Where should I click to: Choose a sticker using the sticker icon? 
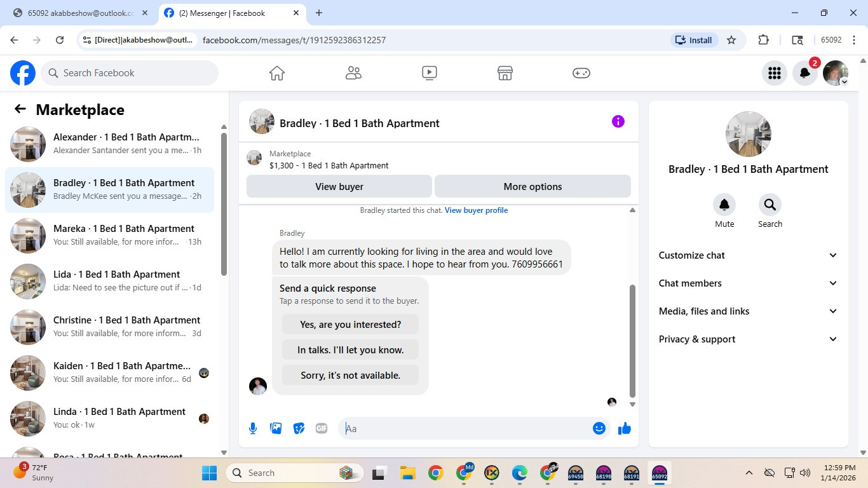point(299,428)
